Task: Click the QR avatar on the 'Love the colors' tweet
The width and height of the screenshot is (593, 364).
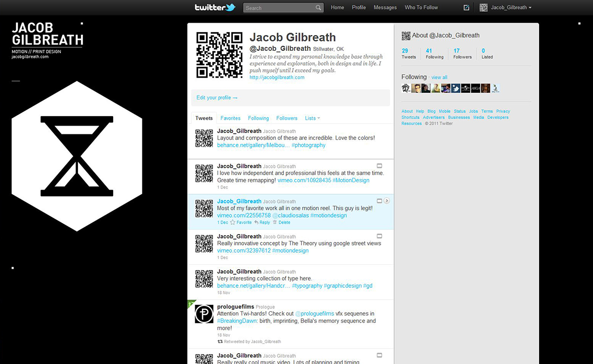Action: (204, 138)
